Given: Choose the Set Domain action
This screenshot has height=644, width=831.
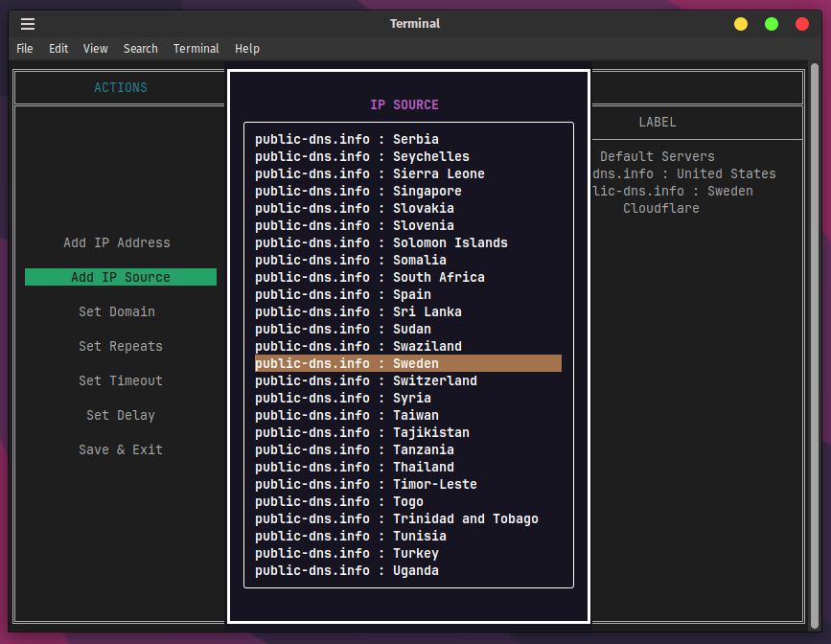Looking at the screenshot, I should coord(117,311).
